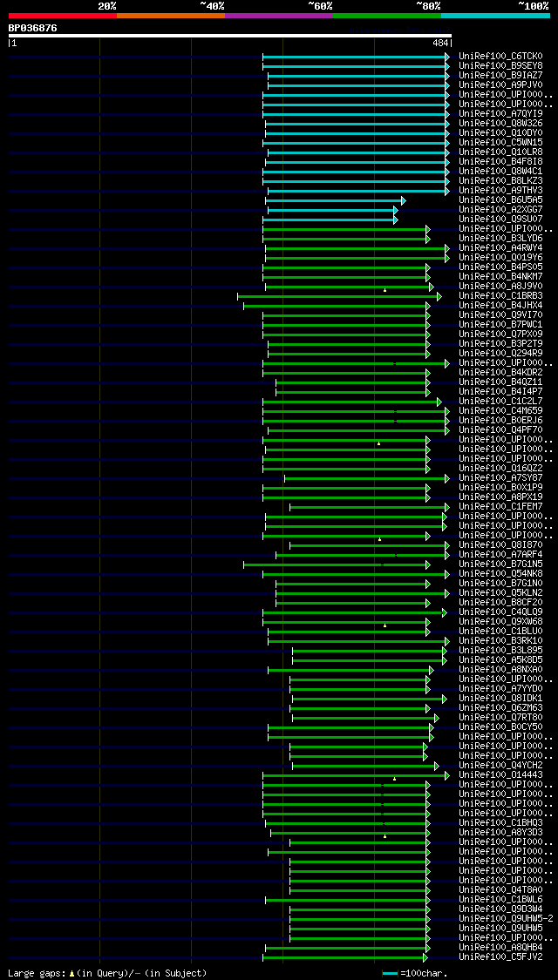
Task: Click the UniRef100_C1BHQ3 label
Action: click(500, 823)
